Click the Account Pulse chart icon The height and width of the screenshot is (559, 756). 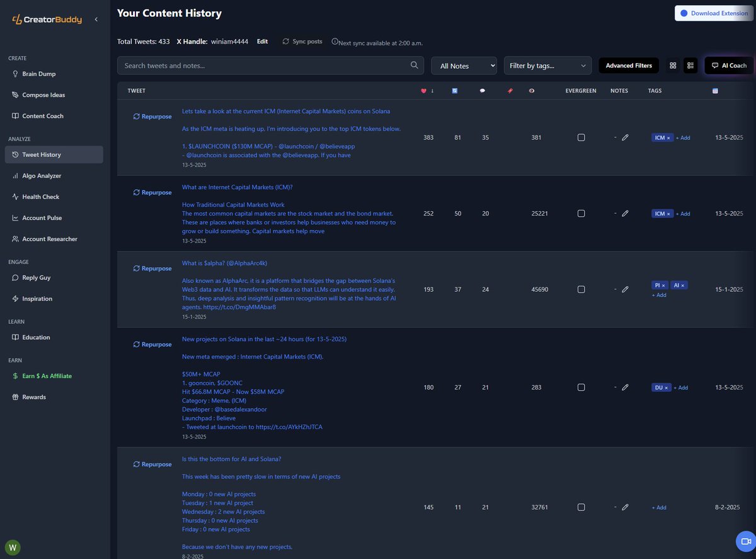16,218
